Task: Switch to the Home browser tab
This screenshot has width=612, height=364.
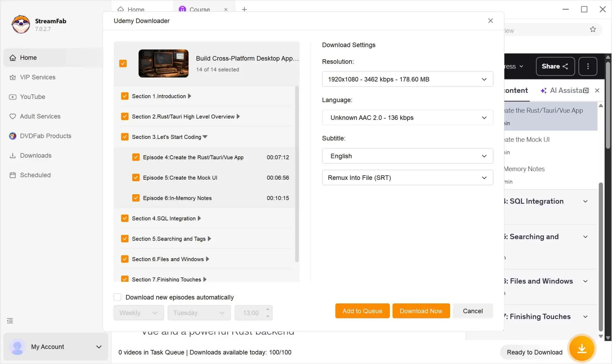Action: click(x=136, y=9)
